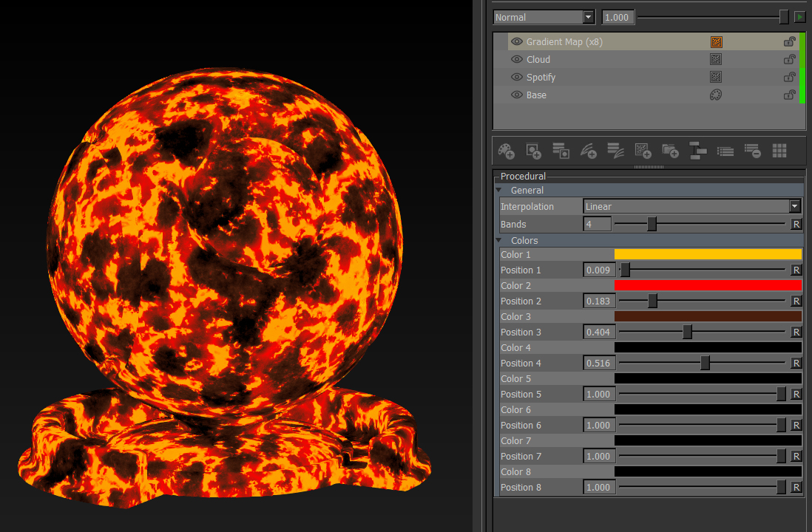Click the add brush stroke layer icon
The image size is (812, 532).
pyautogui.click(x=588, y=151)
